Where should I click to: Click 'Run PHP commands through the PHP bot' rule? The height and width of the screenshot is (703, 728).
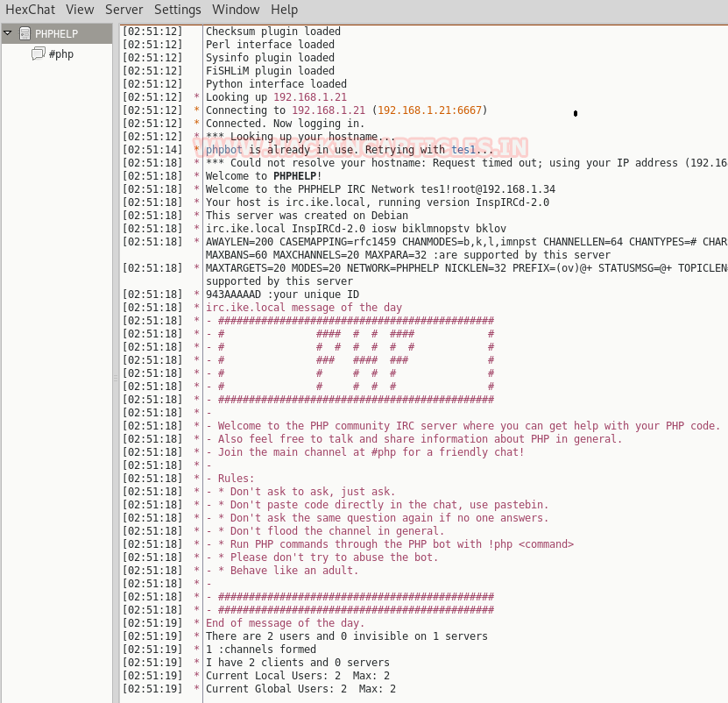pyautogui.click(x=401, y=544)
